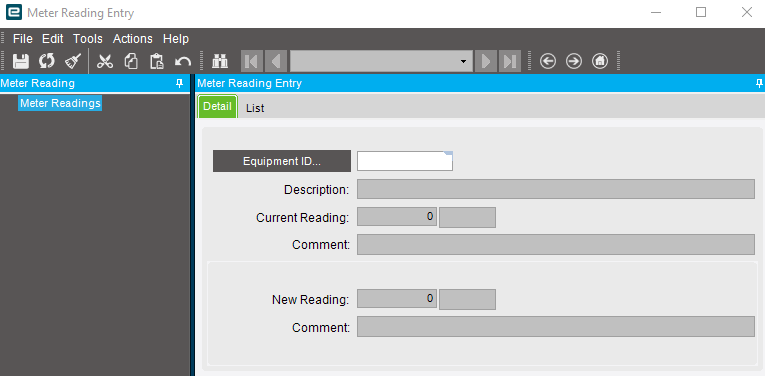Open the Edit menu
Screen dimensions: 765x376
53,39
